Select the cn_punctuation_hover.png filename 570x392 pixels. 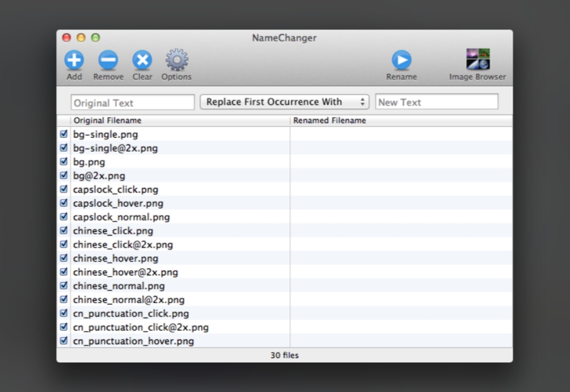click(133, 342)
